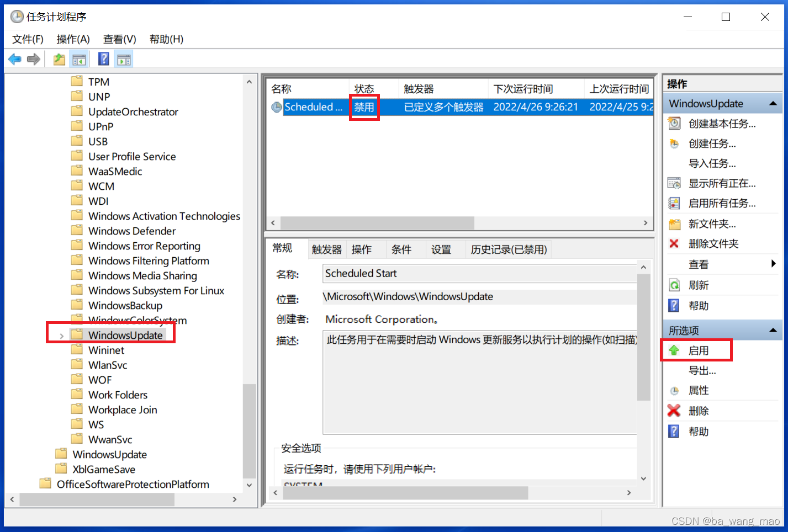Click the task list scroll-right arrow
The height and width of the screenshot is (532, 788).
[x=645, y=223]
